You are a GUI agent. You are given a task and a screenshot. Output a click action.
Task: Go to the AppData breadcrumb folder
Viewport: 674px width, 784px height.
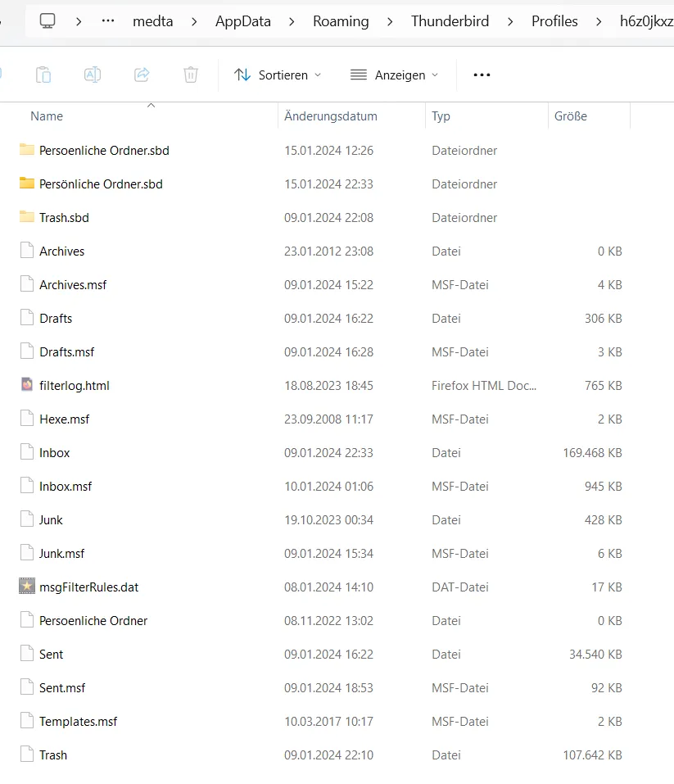243,21
